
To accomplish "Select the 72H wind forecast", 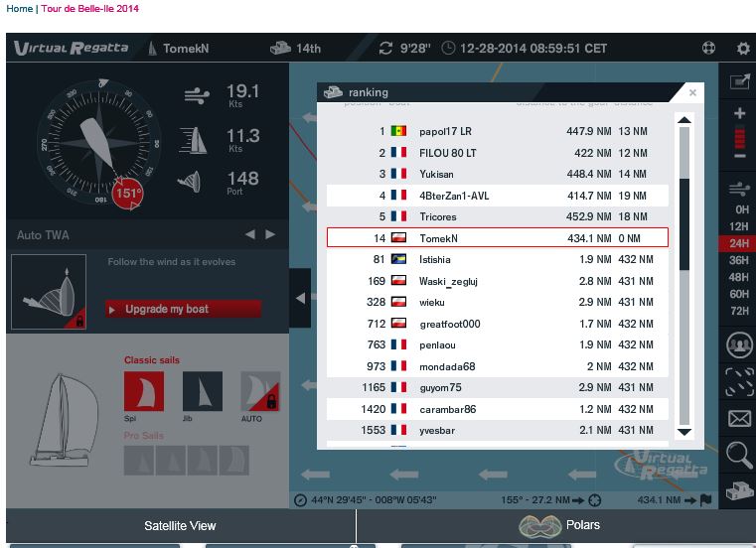I will (x=739, y=311).
